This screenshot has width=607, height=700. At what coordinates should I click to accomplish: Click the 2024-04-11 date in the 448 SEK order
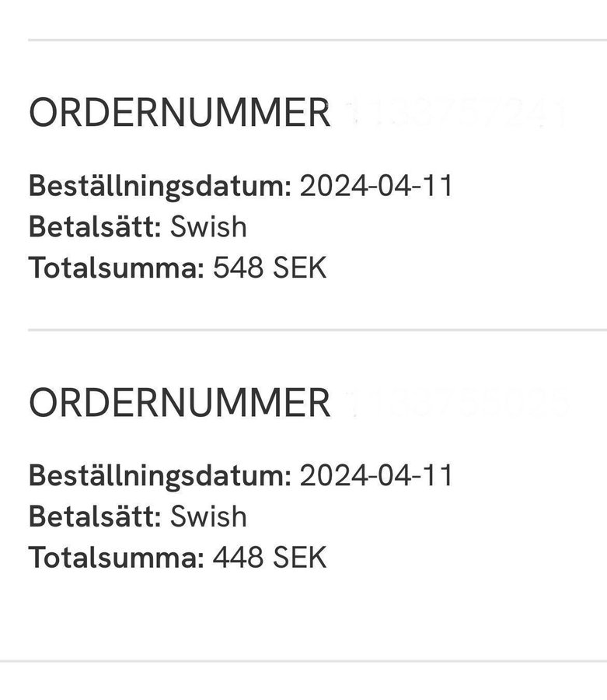click(x=376, y=476)
